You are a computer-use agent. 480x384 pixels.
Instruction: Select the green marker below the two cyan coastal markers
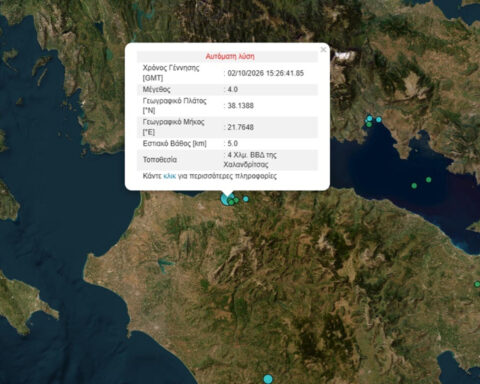[x=369, y=124]
